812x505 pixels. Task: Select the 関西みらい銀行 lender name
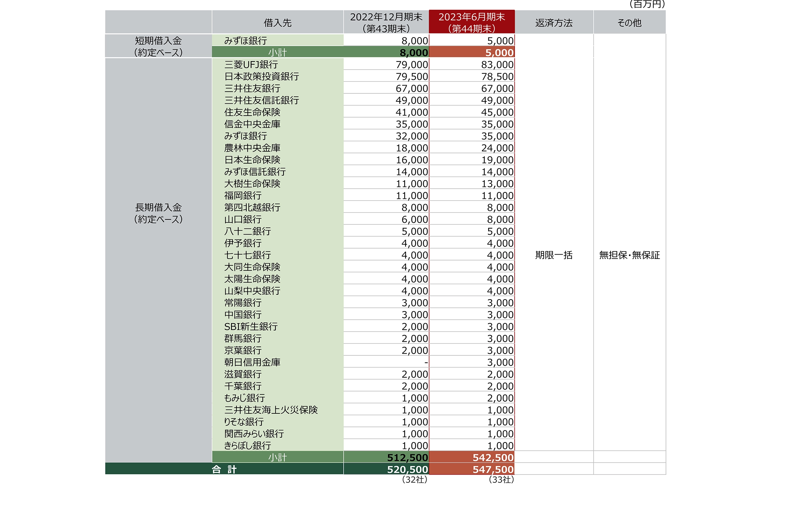pos(254,434)
